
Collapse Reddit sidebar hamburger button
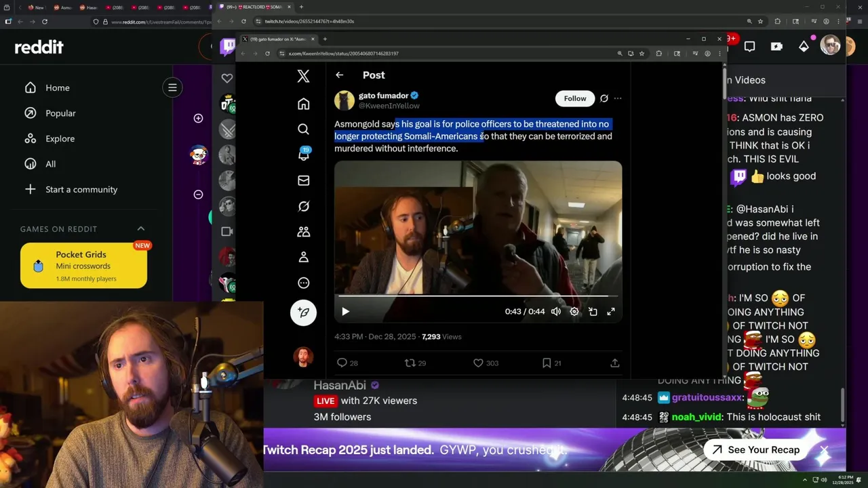coord(172,87)
